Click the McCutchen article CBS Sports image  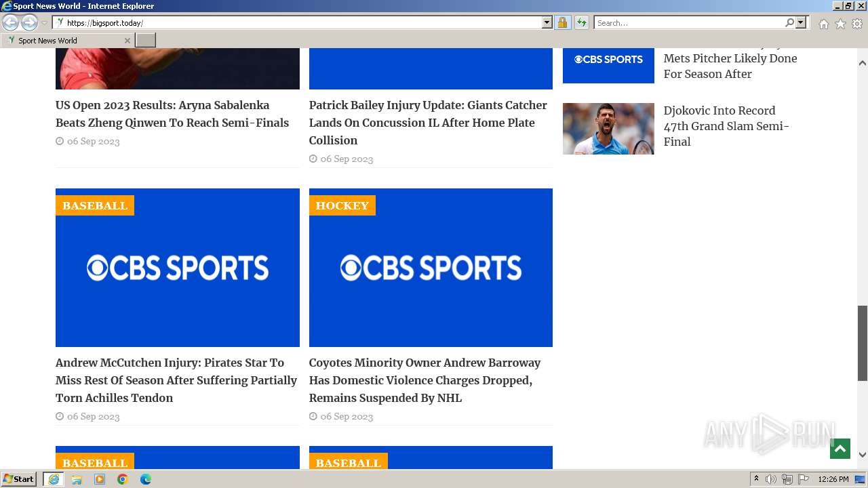point(178,268)
